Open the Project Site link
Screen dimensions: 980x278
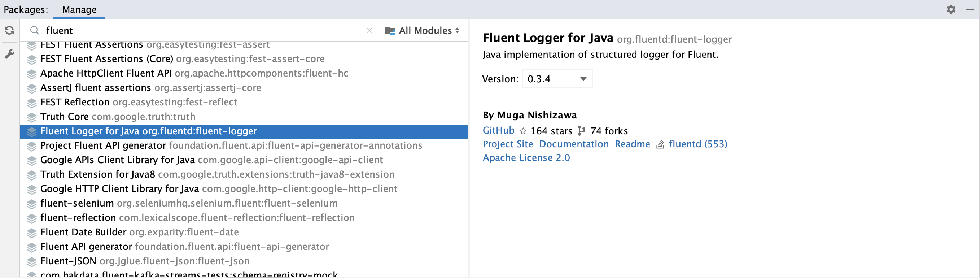pos(508,144)
